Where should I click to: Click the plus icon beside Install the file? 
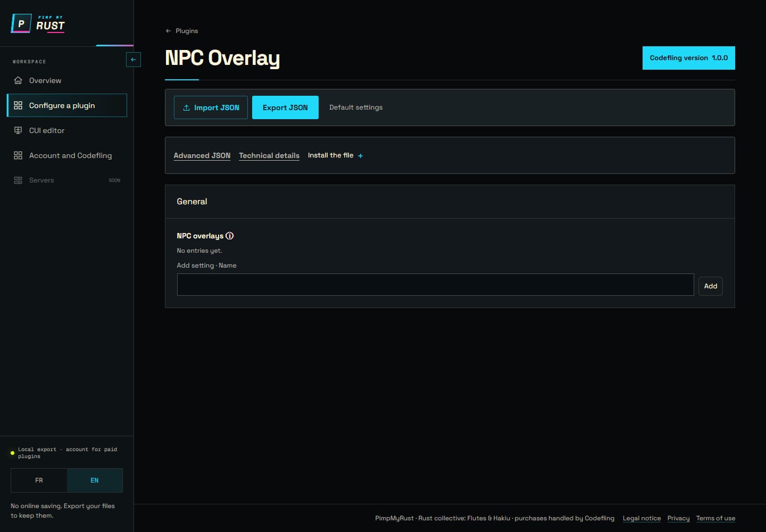tap(360, 156)
